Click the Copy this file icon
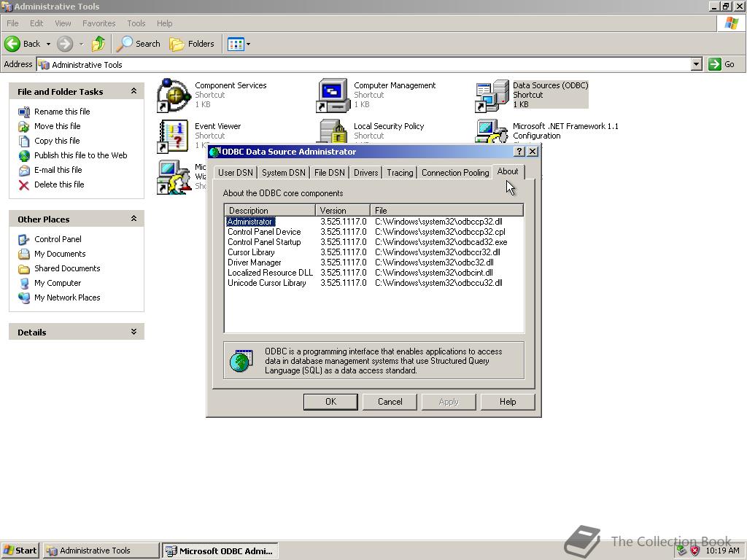The height and width of the screenshot is (560, 747). click(x=24, y=141)
